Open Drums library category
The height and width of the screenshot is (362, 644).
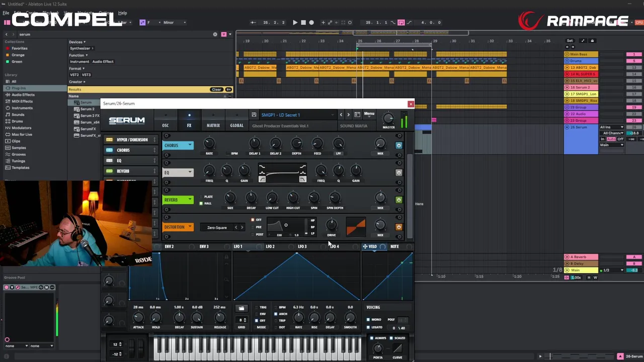tap(17, 121)
